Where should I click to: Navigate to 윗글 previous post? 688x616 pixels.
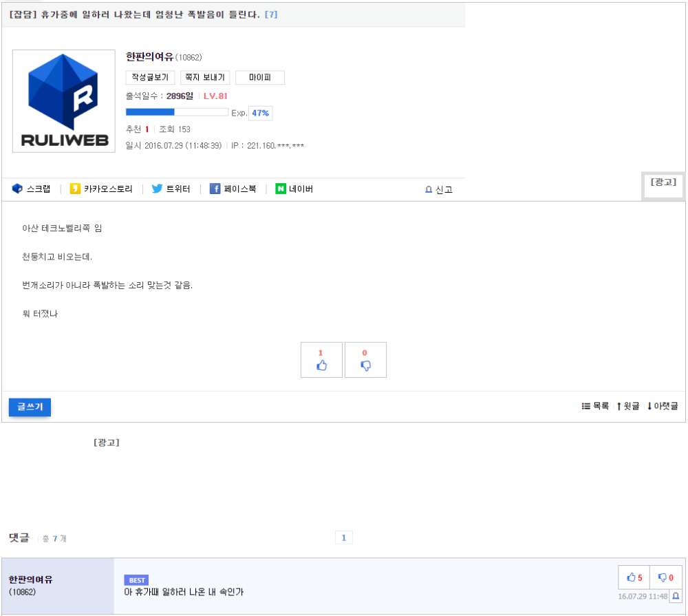[627, 406]
